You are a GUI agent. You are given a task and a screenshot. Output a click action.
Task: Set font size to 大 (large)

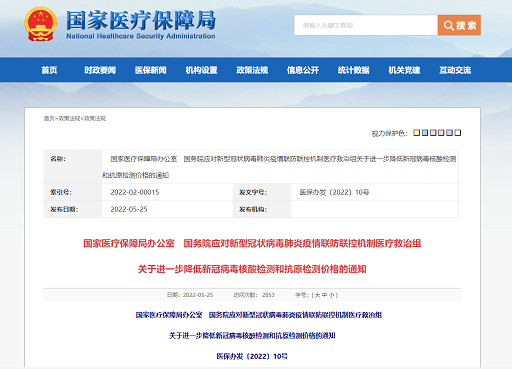[317, 295]
